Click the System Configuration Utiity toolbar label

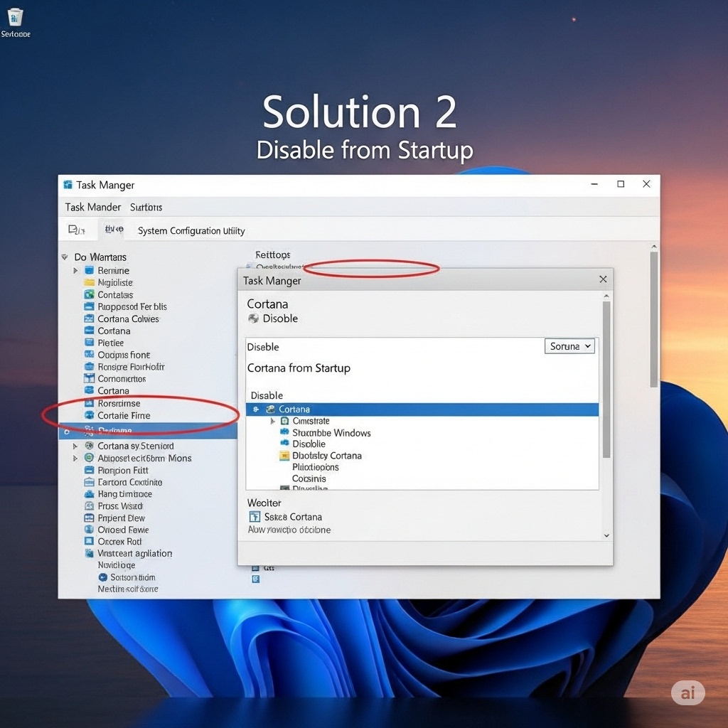191,231
